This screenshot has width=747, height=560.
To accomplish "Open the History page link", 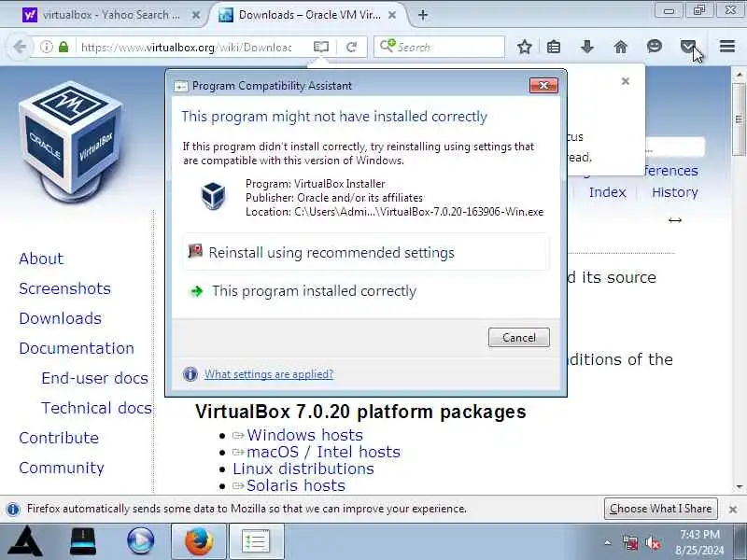I will point(674,192).
